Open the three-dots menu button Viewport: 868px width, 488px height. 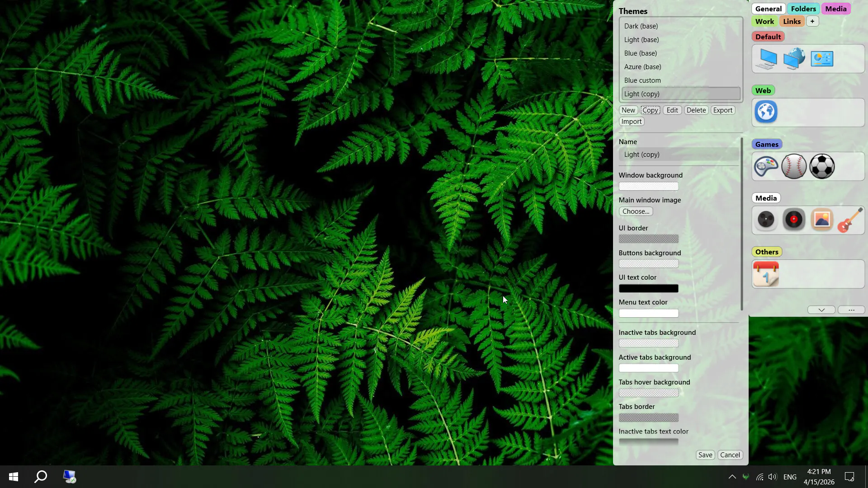coord(851,310)
